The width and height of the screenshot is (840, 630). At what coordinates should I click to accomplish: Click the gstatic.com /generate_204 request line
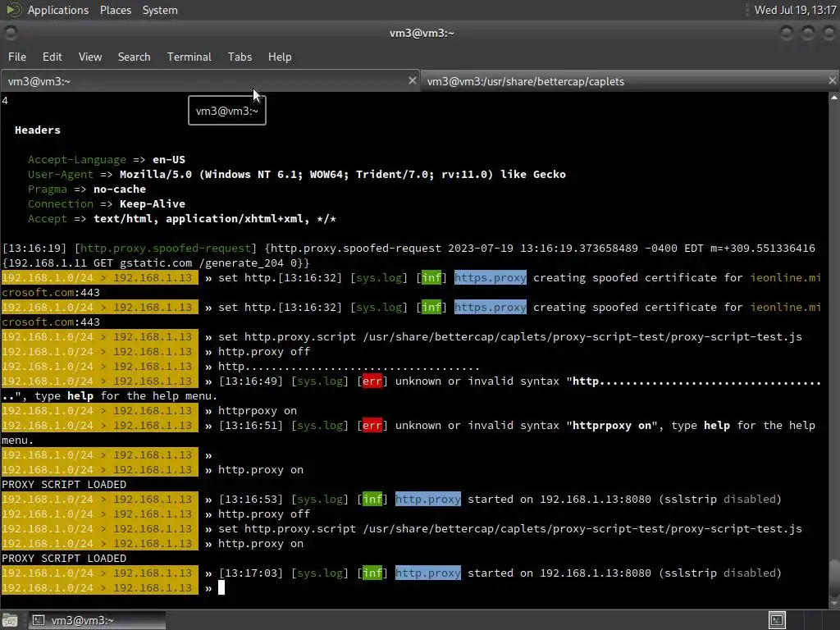pos(156,263)
